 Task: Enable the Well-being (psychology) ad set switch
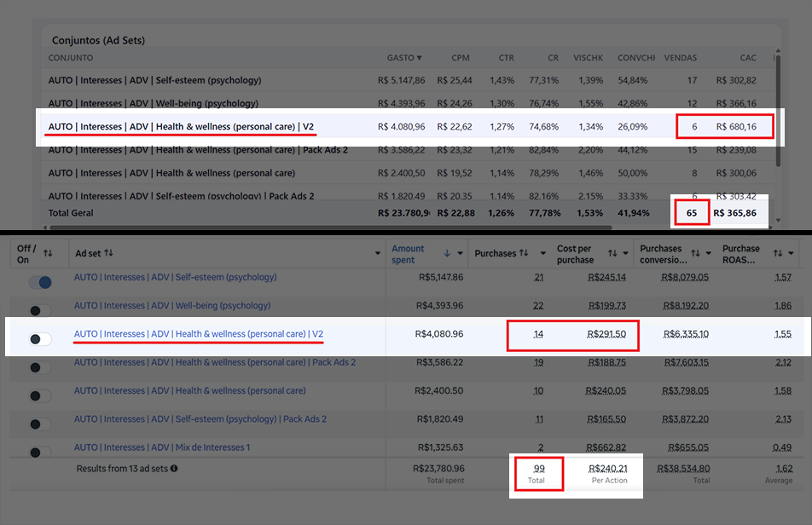(40, 310)
